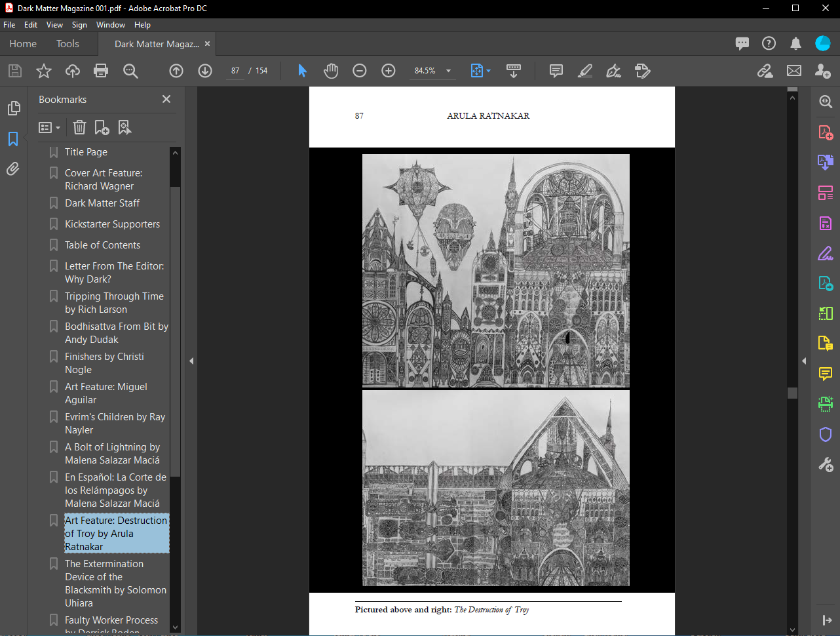This screenshot has height=636, width=840.
Task: Share with others person icon
Action: pos(823,71)
